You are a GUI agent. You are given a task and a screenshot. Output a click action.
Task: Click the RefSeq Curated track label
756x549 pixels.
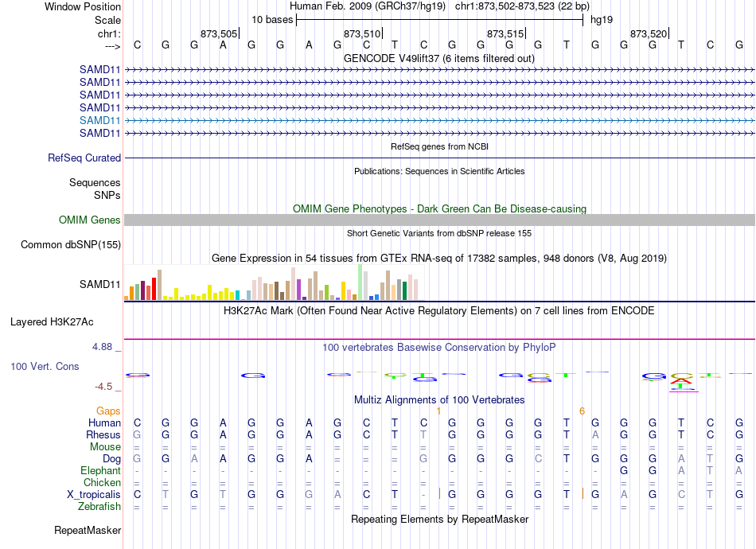pyautogui.click(x=84, y=158)
